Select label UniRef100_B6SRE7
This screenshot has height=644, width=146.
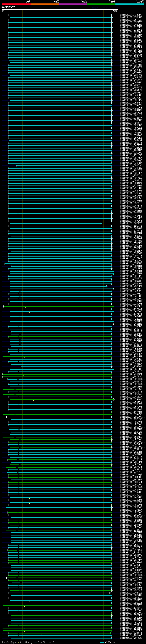(131, 321)
